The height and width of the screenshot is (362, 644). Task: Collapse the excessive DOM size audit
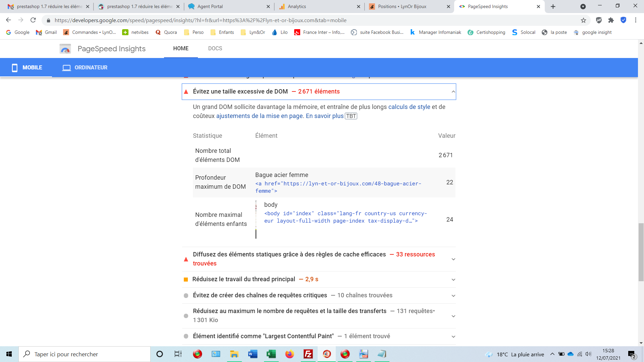[319, 92]
